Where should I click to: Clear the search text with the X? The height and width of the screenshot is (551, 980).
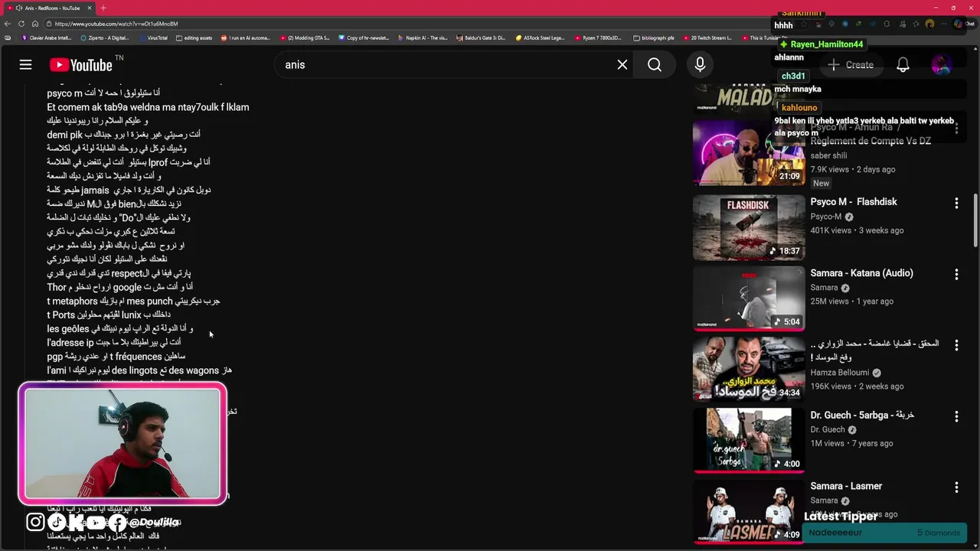pyautogui.click(x=622, y=65)
